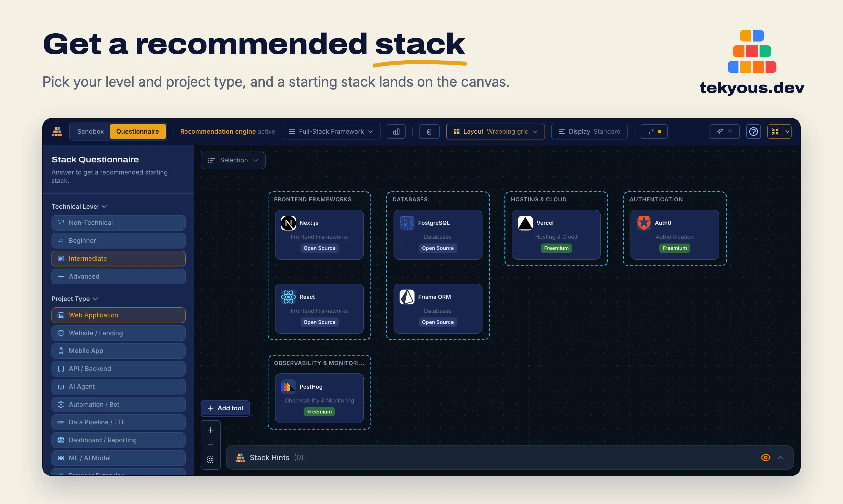Choose AI Agent project type
Screen dimensions: 843x504
point(118,387)
